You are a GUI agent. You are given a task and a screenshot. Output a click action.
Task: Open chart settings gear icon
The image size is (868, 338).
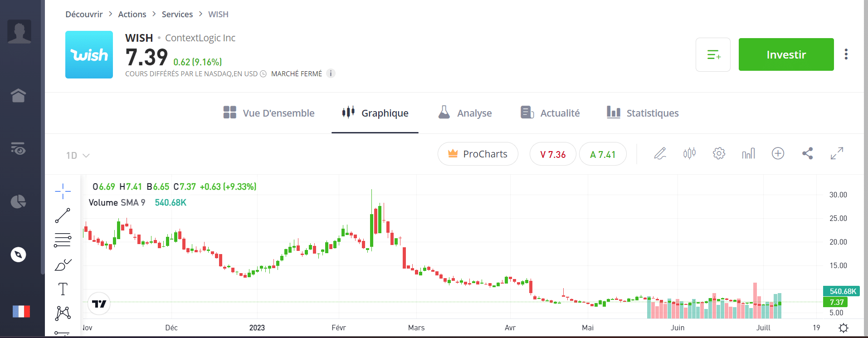tap(719, 153)
